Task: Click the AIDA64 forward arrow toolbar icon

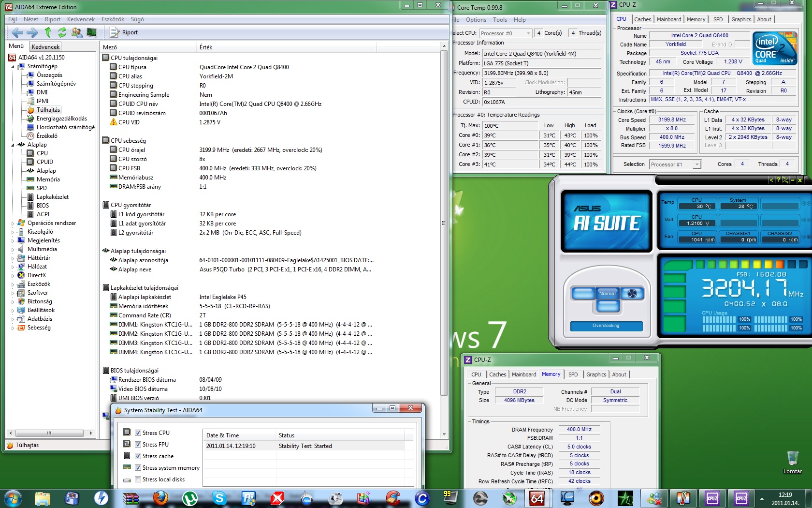Action: point(32,32)
